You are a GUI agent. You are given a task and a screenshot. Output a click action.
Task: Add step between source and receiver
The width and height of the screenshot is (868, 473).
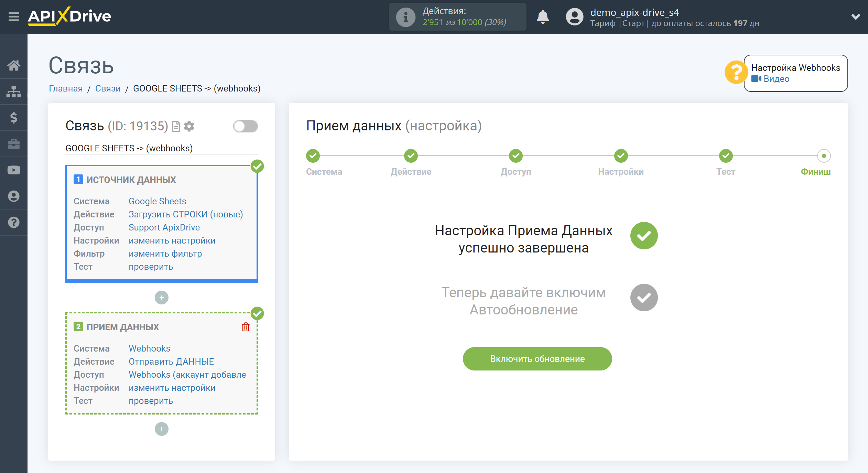(x=162, y=298)
